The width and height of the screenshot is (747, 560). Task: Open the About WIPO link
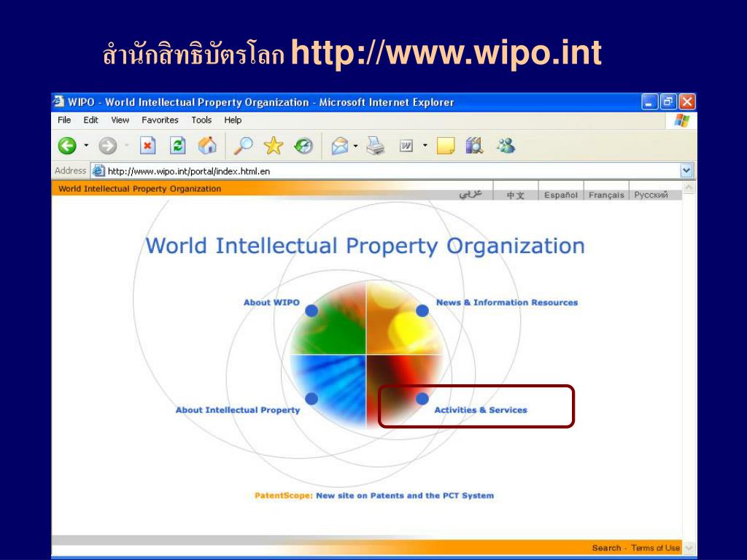click(x=271, y=303)
